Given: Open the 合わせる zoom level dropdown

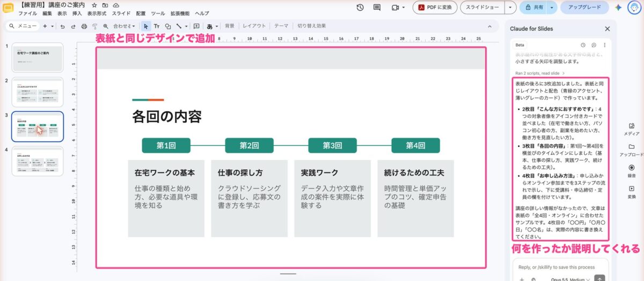Looking at the screenshot, I should click(x=124, y=26).
